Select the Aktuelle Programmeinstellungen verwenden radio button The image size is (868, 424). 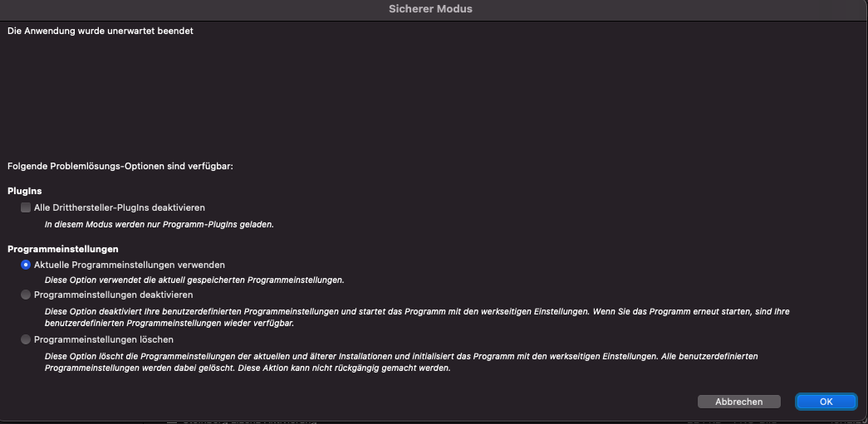click(26, 265)
